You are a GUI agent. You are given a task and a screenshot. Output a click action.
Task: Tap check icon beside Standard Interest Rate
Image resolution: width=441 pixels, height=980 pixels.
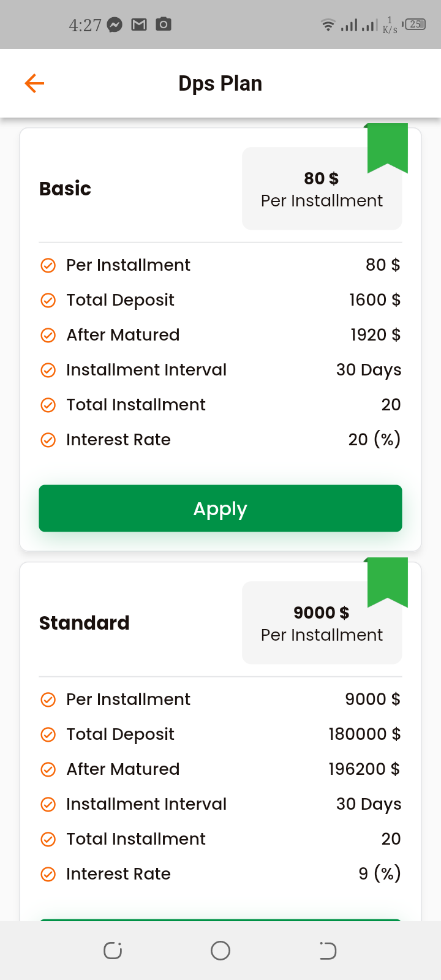pos(48,874)
